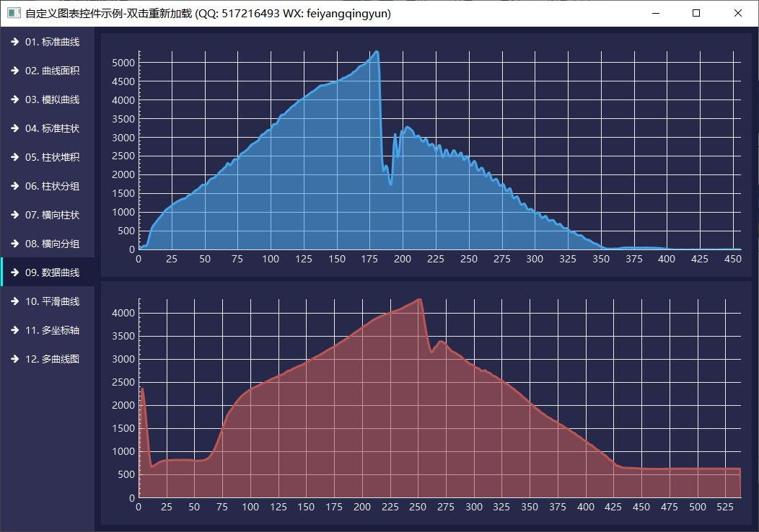This screenshot has width=759, height=532.
Task: Hit the arrow icon next to 07. 横向柱状
Action: tap(14, 215)
